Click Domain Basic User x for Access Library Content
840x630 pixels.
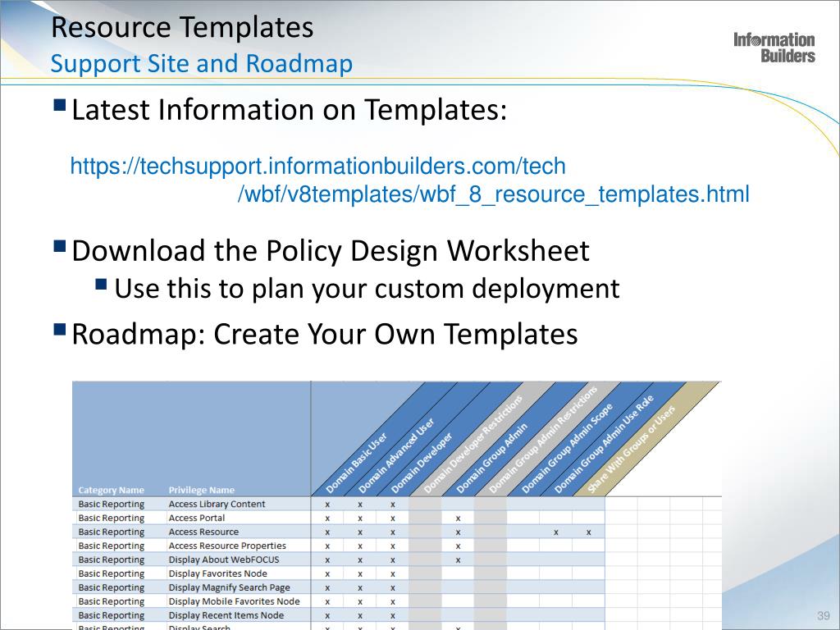[x=327, y=504]
